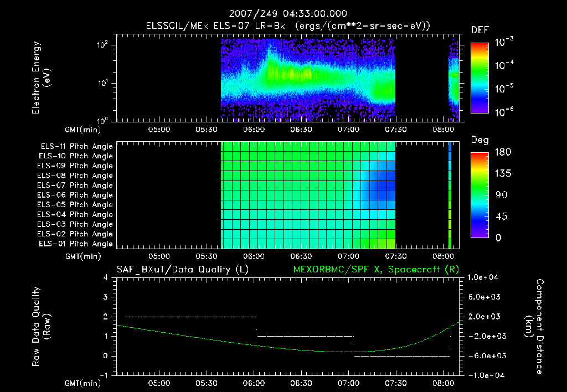The height and width of the screenshot is (392, 567).
Task: Click the DEF color bar legend
Action: click(480, 78)
